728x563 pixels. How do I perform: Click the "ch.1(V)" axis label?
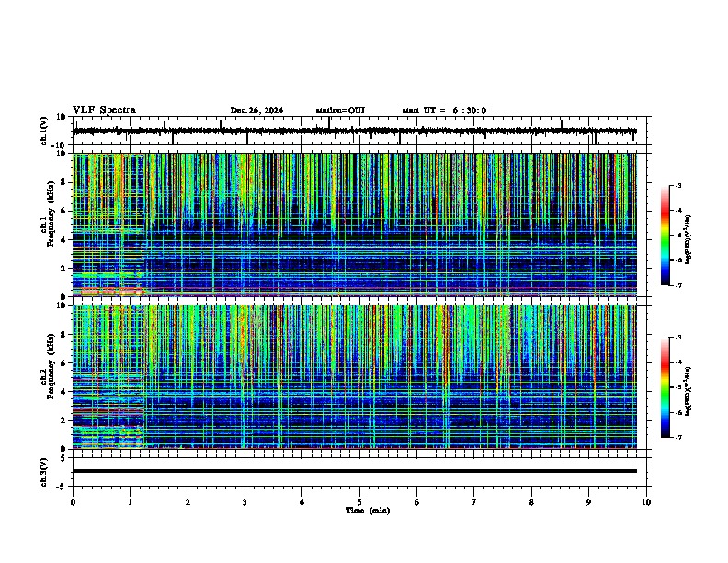[44, 131]
